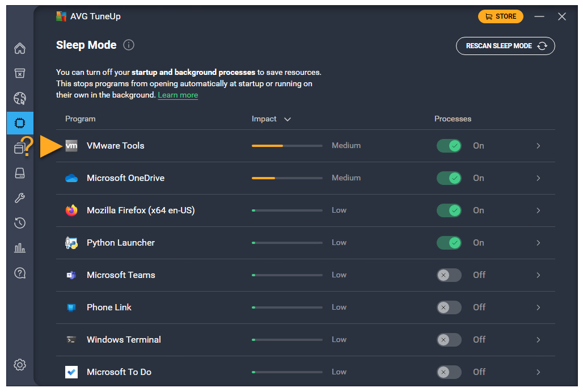Open the disk drive sidebar icon

20,173
